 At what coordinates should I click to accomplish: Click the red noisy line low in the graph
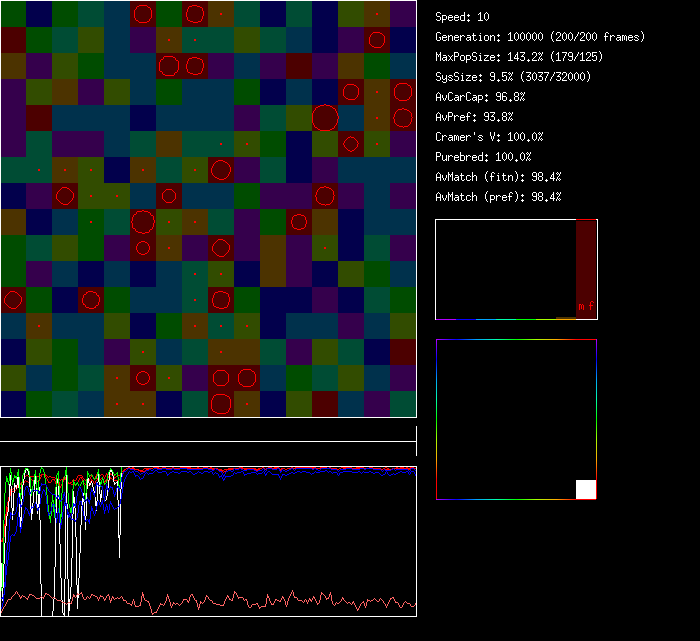(250, 602)
